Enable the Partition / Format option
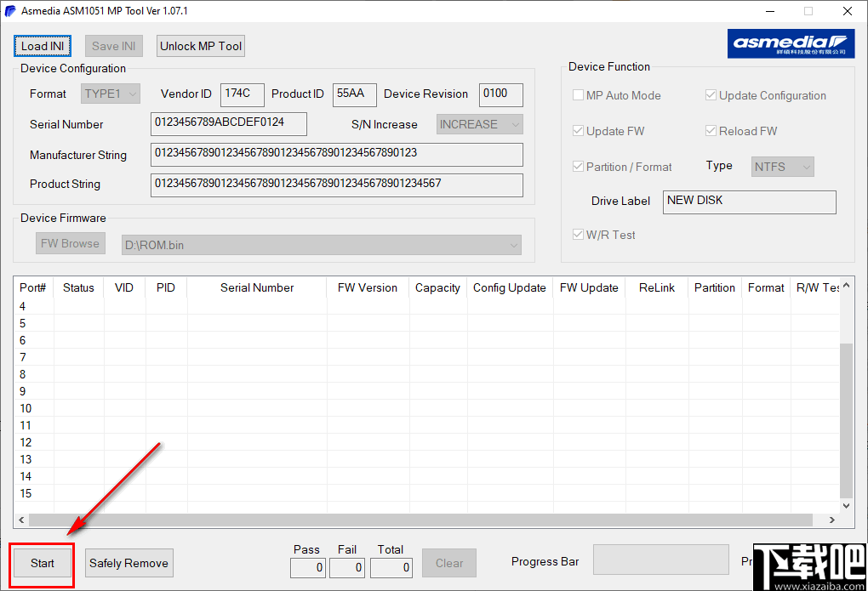Viewport: 868px width, 591px height. coord(578,167)
